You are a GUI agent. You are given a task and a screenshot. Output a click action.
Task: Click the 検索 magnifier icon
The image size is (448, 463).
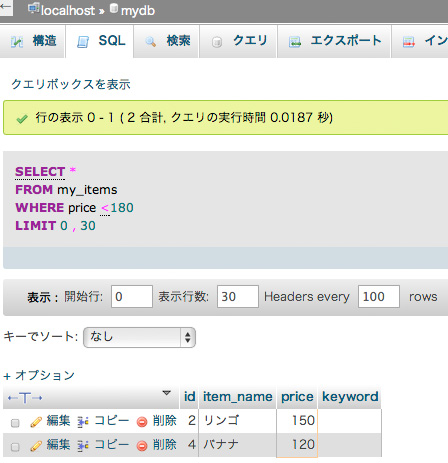[x=150, y=42]
